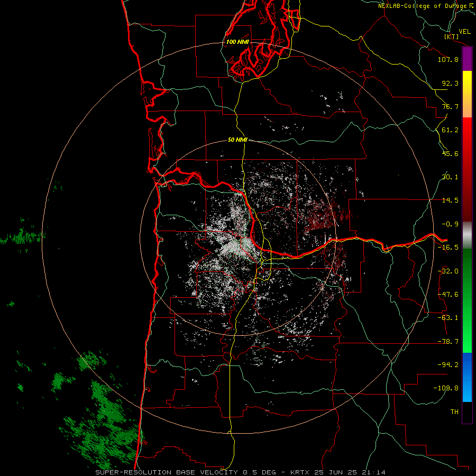Screen dimensions: 476x476
Task: Click the 107.8 velocity scale value
Action: tap(448, 59)
